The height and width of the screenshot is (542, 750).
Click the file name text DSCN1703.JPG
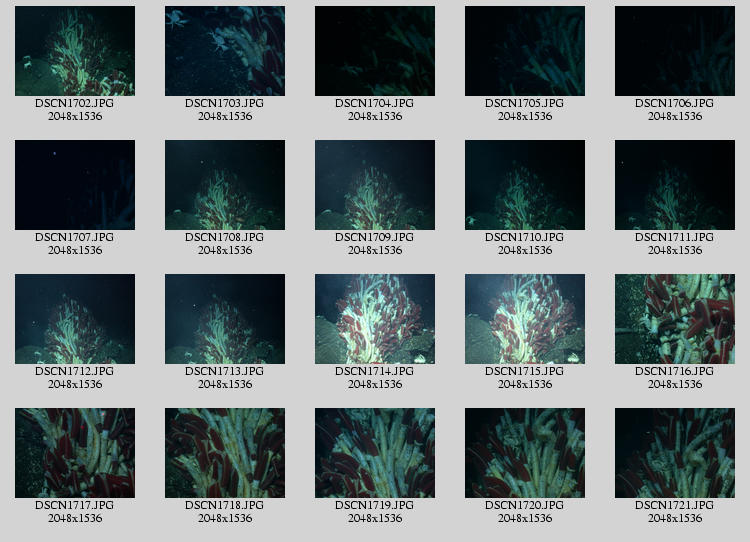(225, 103)
